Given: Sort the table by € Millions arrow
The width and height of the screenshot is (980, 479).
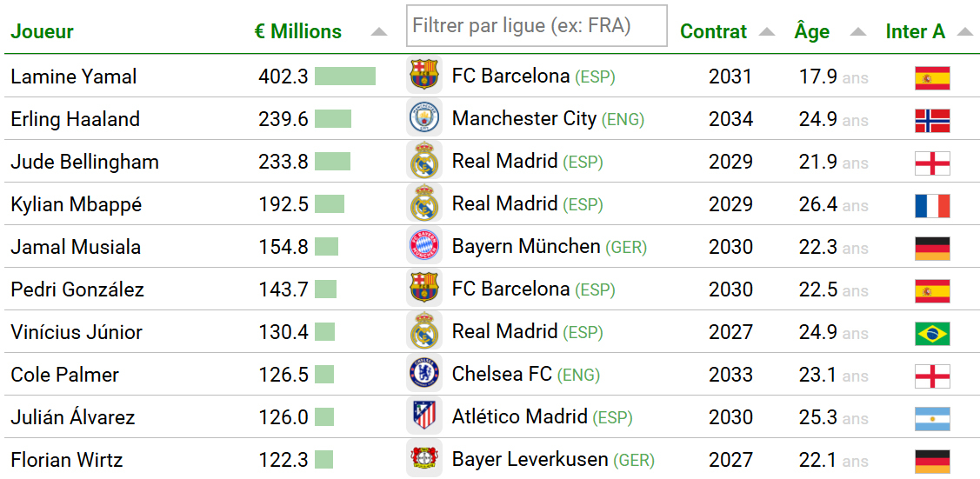Looking at the screenshot, I should click(x=378, y=32).
